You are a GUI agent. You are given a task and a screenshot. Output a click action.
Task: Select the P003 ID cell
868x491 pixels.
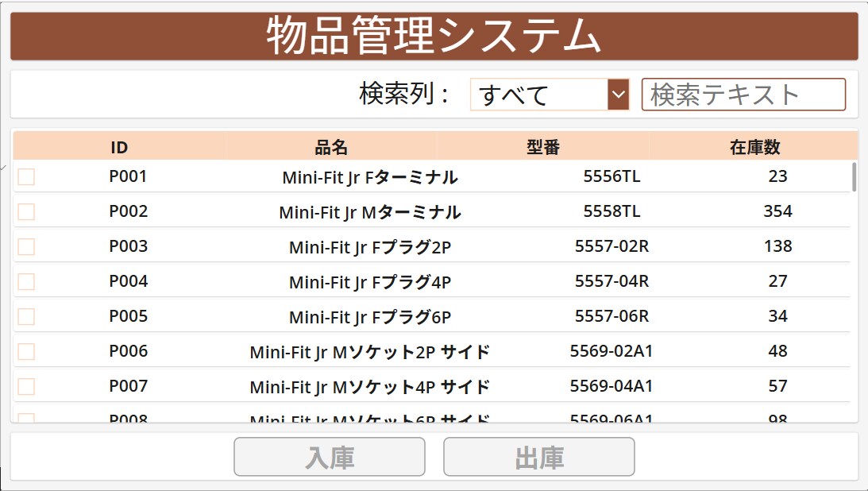[128, 246]
